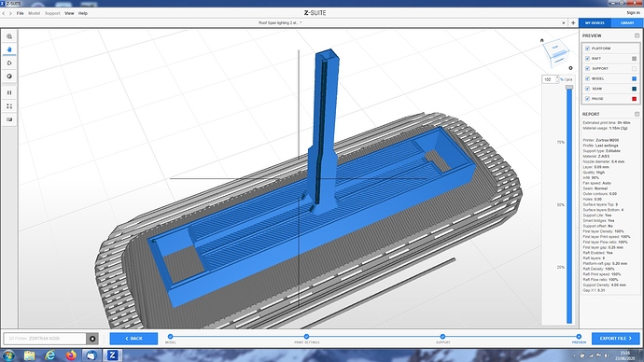Open Preview panel help icon
This screenshot has height=362, width=644.
pos(637,35)
